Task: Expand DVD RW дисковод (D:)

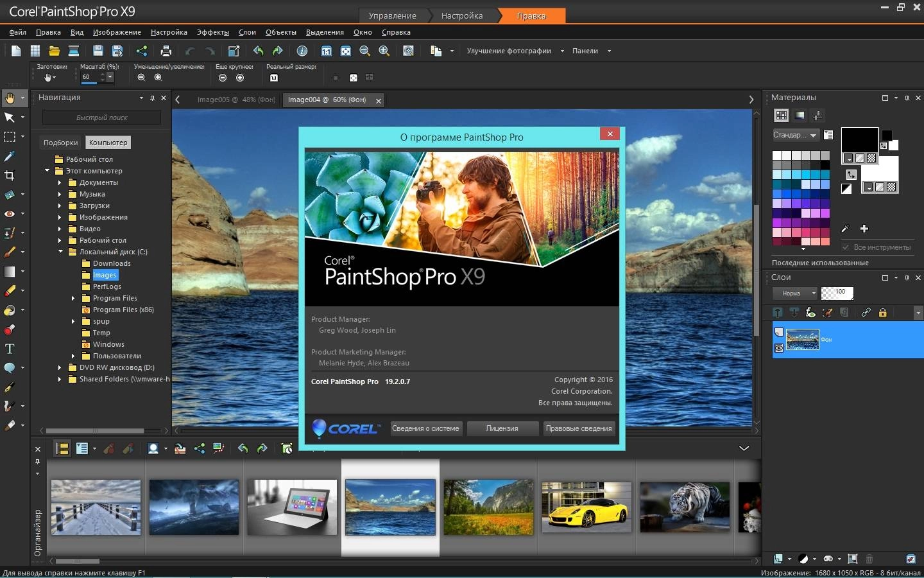Action: (60, 368)
